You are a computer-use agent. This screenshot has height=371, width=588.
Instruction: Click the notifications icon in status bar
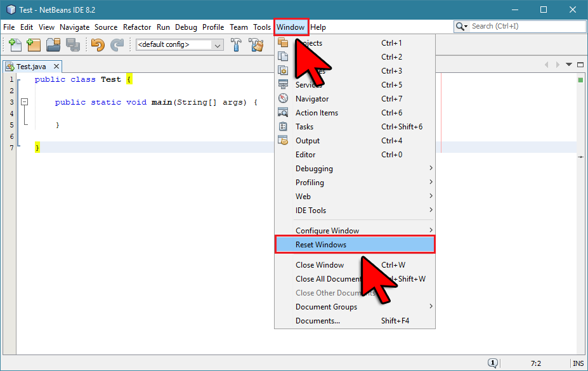[x=493, y=363]
